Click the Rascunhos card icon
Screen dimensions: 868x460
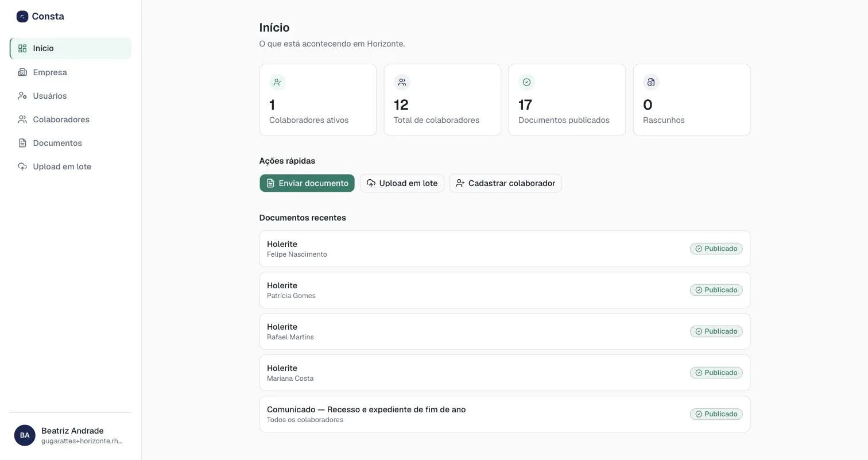coord(651,82)
